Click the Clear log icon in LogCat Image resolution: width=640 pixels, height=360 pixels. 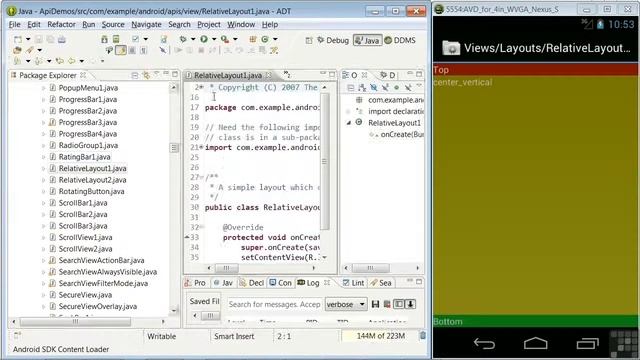coord(387,304)
